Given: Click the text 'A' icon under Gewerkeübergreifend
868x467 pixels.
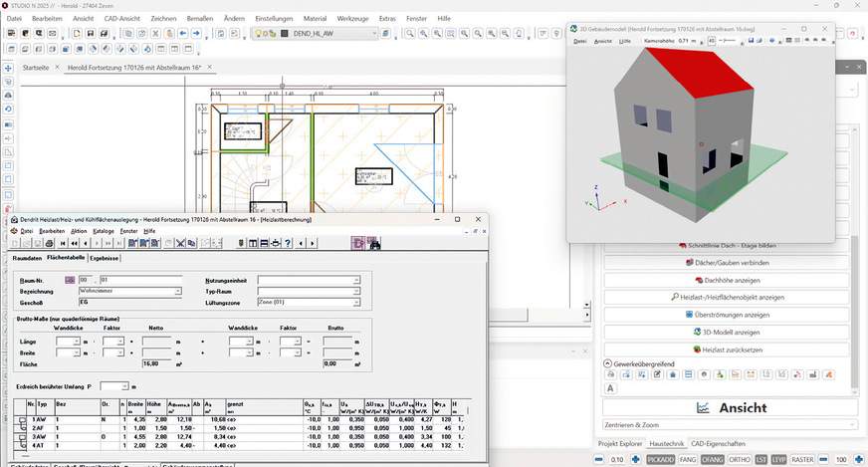Looking at the screenshot, I should click(x=610, y=388).
